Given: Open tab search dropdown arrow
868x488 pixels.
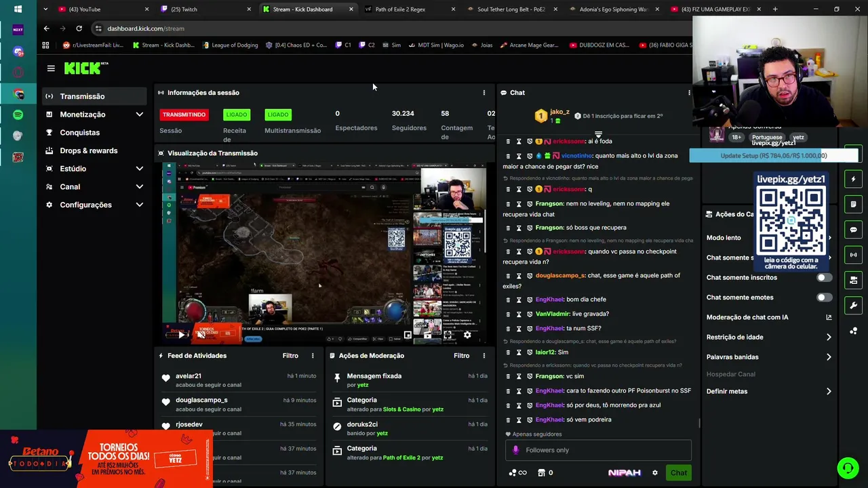Looking at the screenshot, I should [45, 9].
